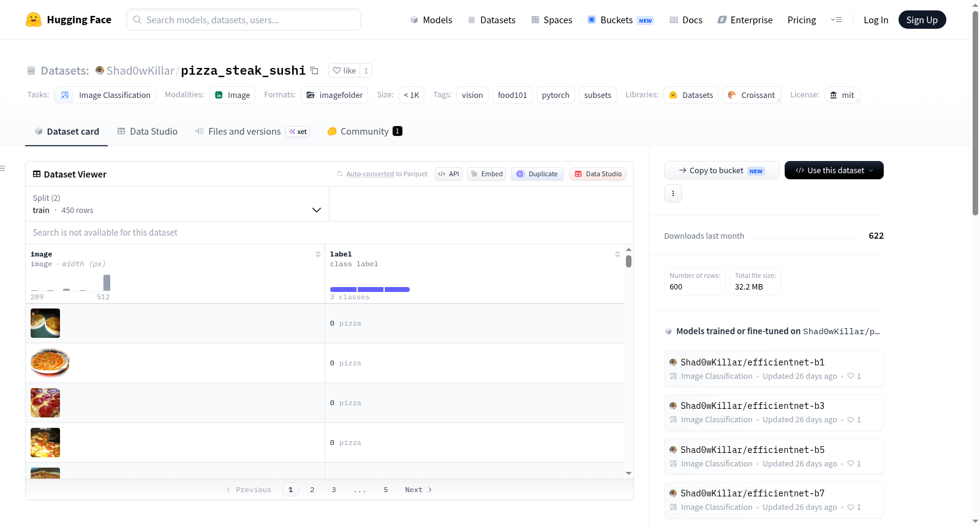Go to page 2 of the dataset viewer

pyautogui.click(x=312, y=490)
